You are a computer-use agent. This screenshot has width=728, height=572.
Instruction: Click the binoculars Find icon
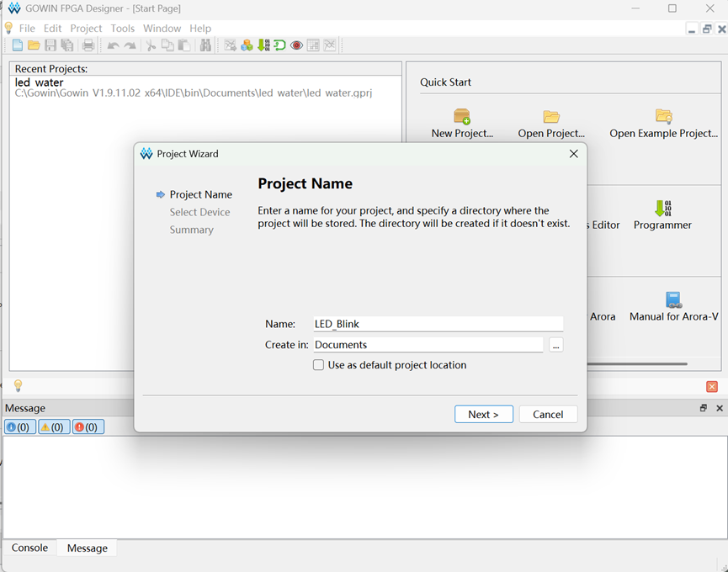point(205,45)
